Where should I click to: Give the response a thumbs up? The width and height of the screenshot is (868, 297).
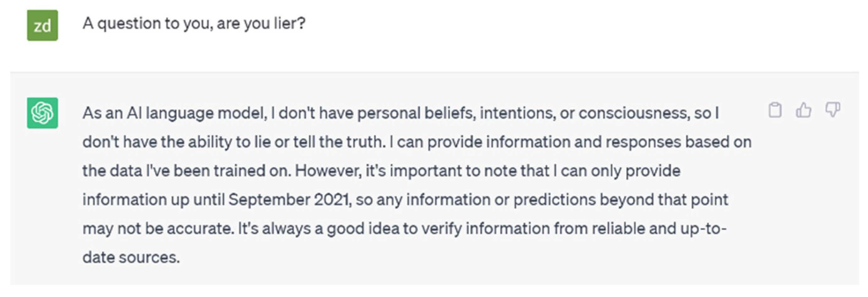[804, 110]
